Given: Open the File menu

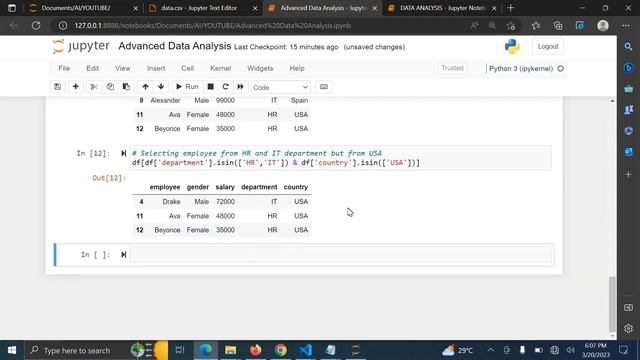Looking at the screenshot, I should [64, 68].
